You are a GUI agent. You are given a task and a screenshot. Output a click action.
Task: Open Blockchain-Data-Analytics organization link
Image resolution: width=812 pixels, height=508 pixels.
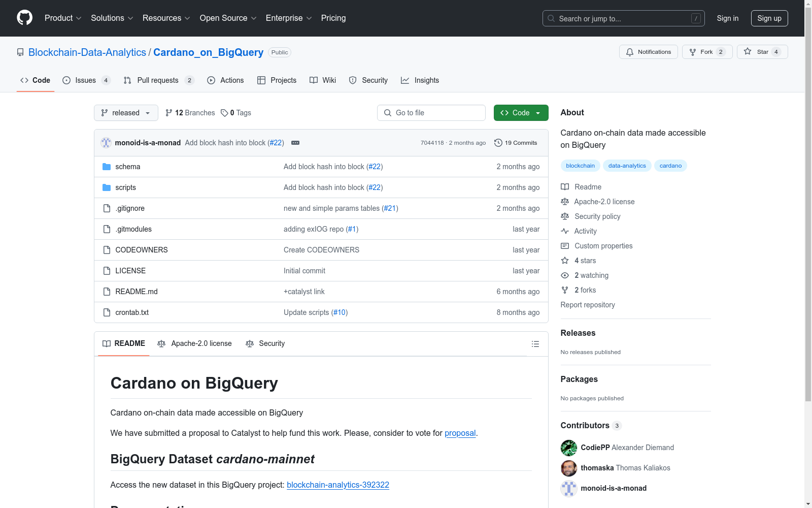(87, 52)
